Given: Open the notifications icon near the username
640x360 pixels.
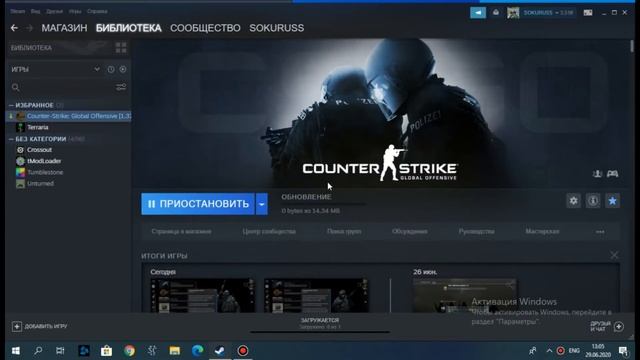Looking at the screenshot, I should click(496, 13).
